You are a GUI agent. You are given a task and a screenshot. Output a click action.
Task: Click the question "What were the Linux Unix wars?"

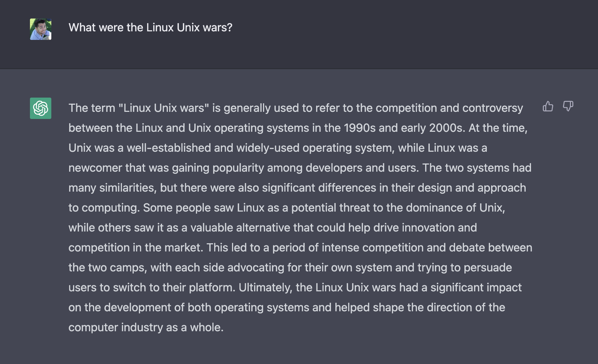tap(150, 27)
